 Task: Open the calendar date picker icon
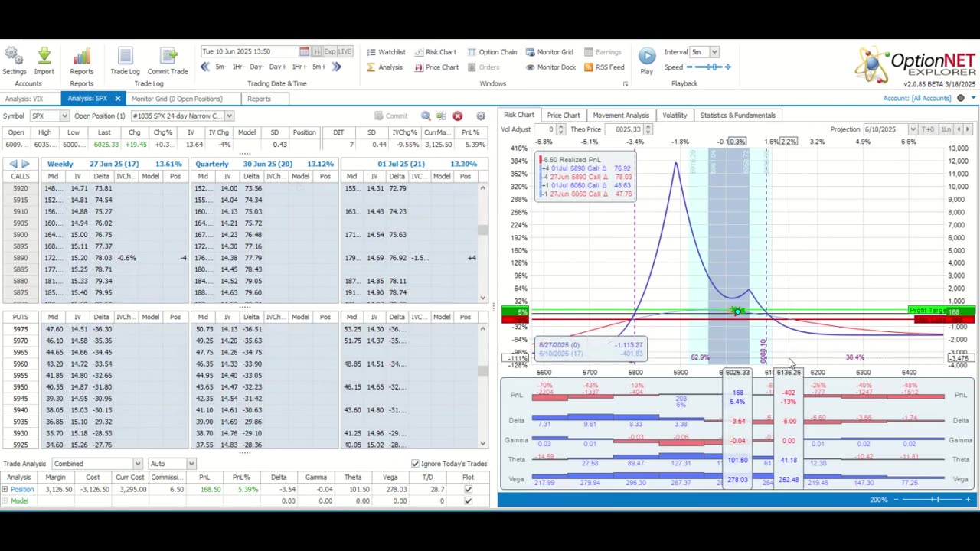304,51
